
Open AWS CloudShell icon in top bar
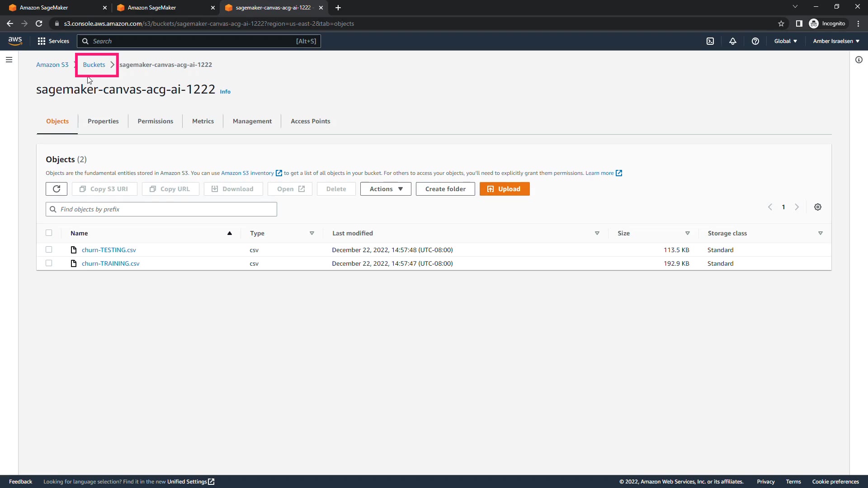point(710,41)
